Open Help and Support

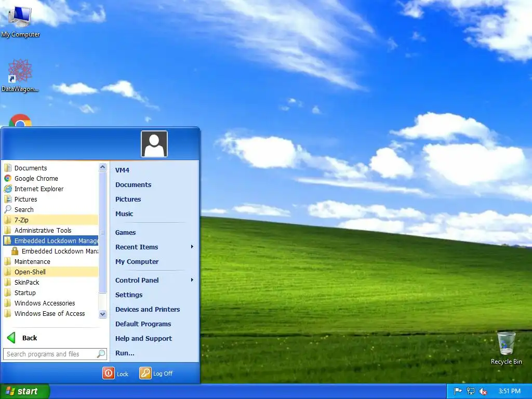143,339
